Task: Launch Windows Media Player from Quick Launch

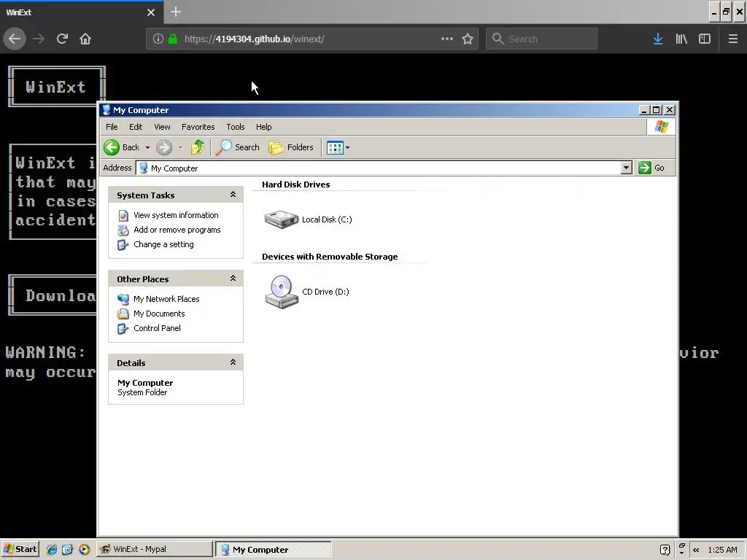Action: tap(84, 550)
